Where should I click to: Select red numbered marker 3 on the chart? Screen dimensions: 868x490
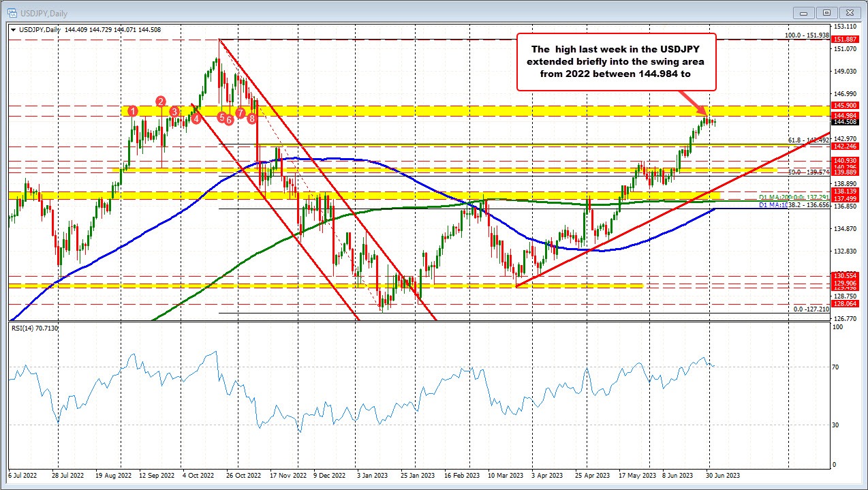point(174,112)
